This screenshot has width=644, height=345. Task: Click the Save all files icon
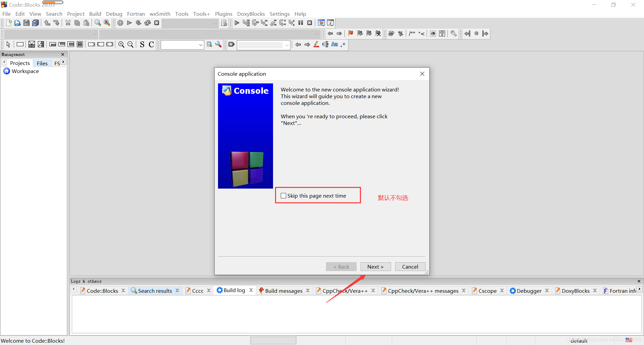36,23
